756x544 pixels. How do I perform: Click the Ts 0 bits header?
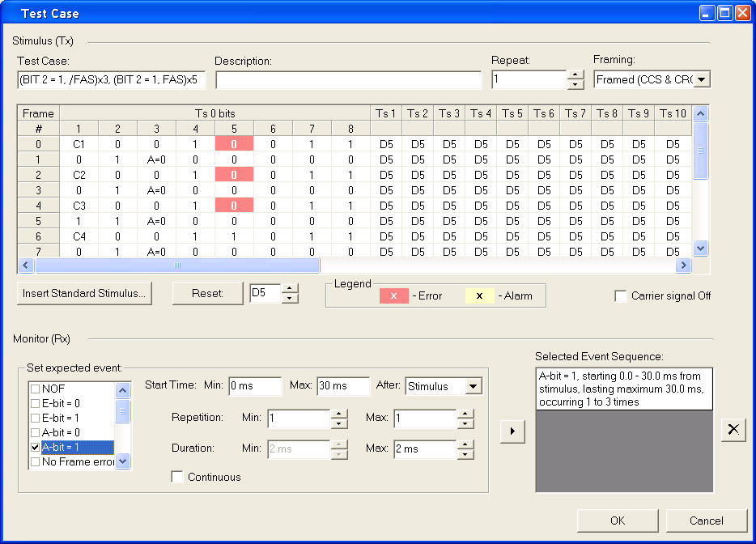(x=215, y=113)
